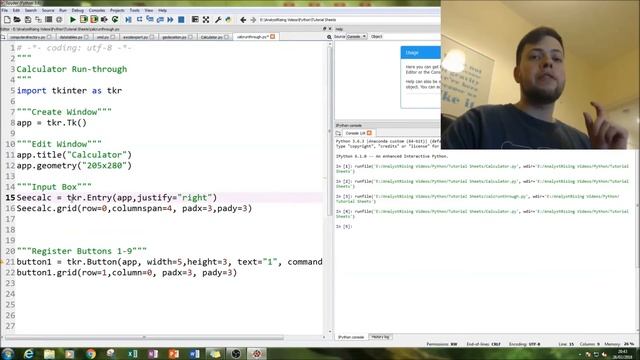640x360 pixels.
Task: Open the File menu
Action: pyautogui.click(x=4, y=10)
